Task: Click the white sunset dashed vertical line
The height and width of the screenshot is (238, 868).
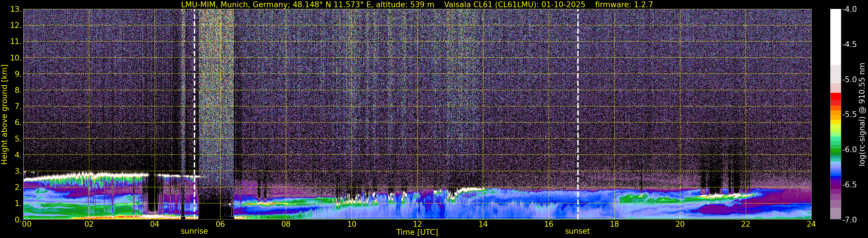Action: pyautogui.click(x=578, y=114)
